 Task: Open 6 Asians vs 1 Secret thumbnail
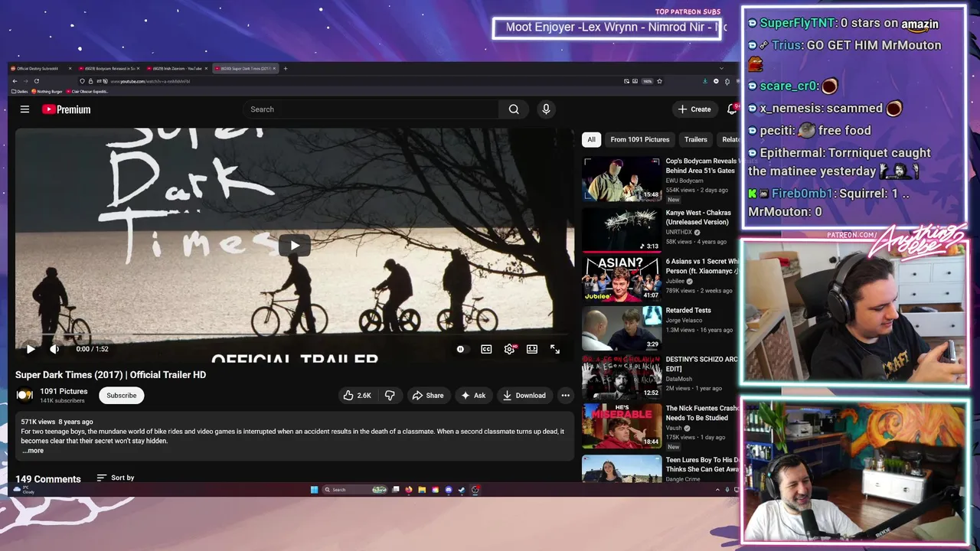click(622, 279)
